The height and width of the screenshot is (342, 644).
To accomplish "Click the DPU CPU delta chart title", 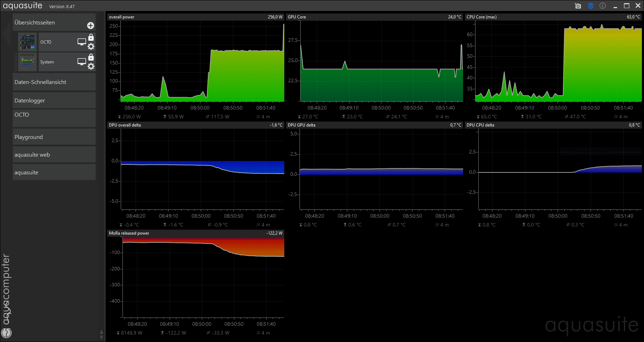I will coord(480,125).
